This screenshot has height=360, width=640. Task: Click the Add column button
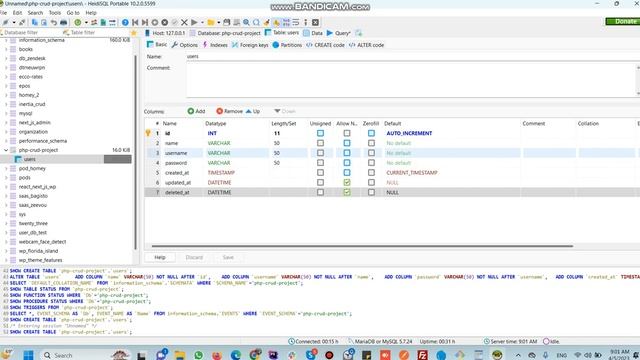pyautogui.click(x=196, y=111)
